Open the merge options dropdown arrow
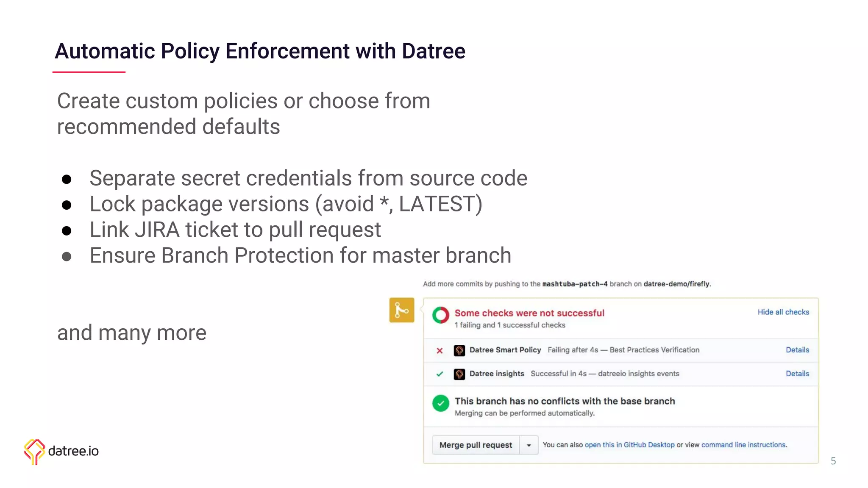Viewport: 868px width, 488px height. coord(529,445)
